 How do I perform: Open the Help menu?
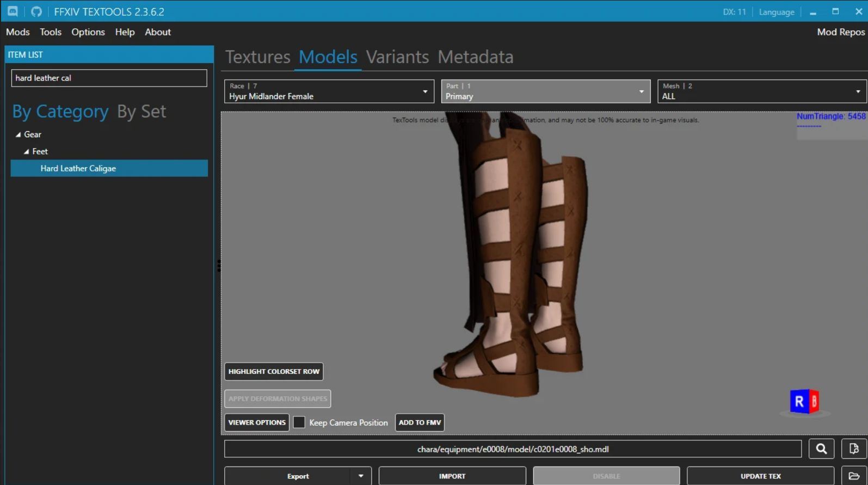pos(125,32)
